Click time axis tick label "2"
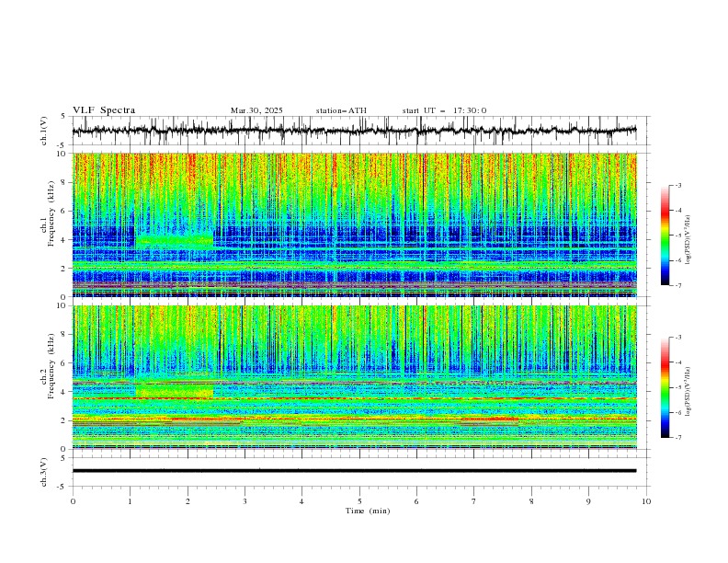The image size is (728, 563). 188,501
